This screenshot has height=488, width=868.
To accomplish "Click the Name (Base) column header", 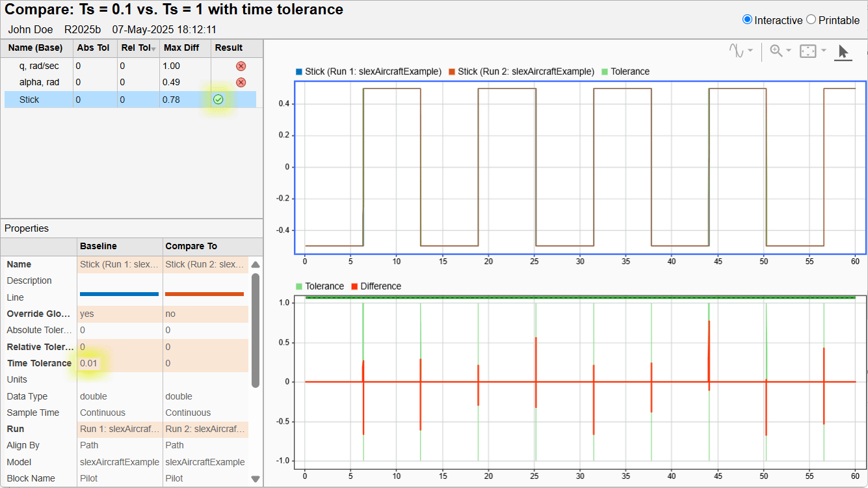I will (x=36, y=48).
